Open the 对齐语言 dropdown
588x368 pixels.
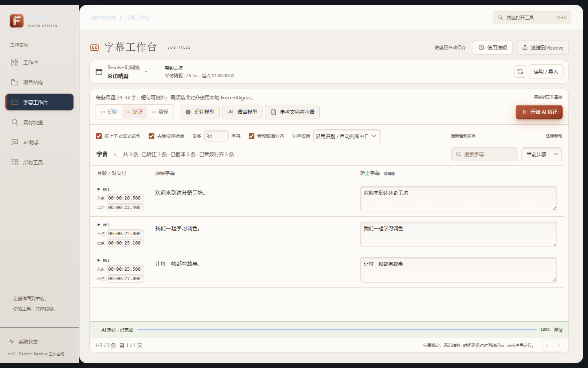click(x=347, y=136)
